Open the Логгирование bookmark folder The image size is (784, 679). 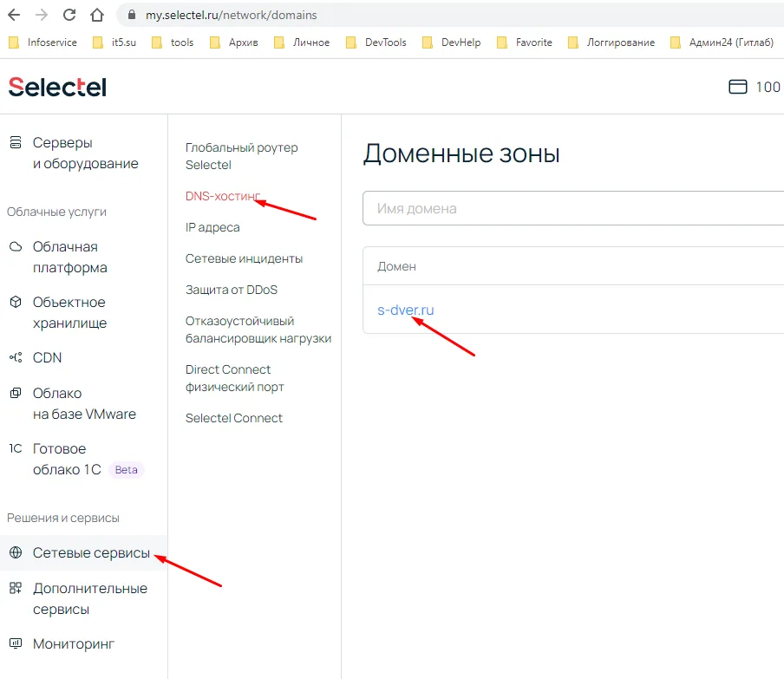coord(611,42)
